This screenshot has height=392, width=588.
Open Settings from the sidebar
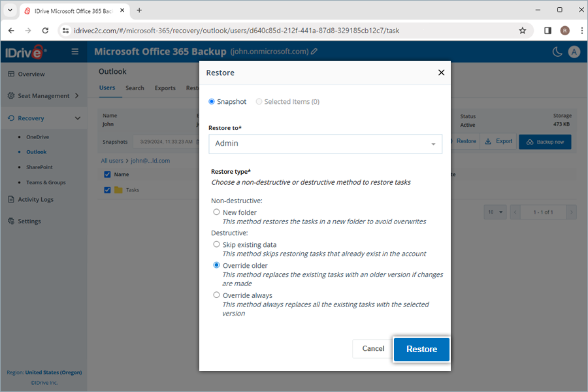pos(30,221)
